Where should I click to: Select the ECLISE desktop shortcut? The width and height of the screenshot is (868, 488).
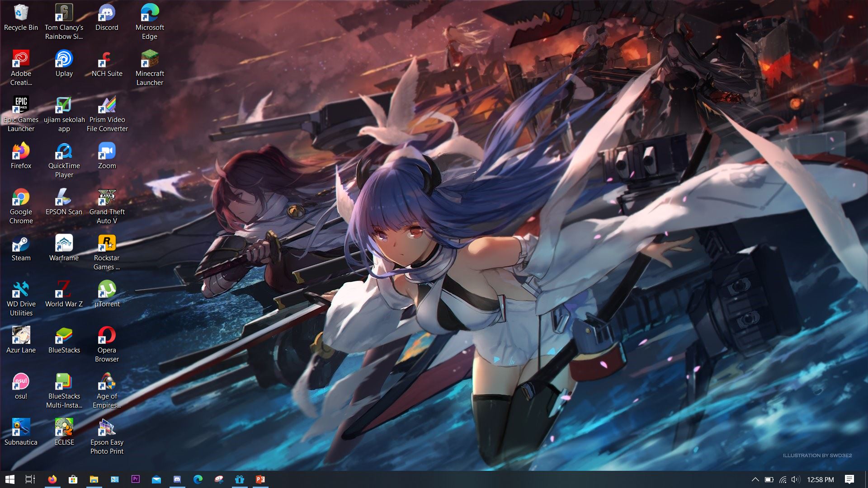(x=64, y=432)
